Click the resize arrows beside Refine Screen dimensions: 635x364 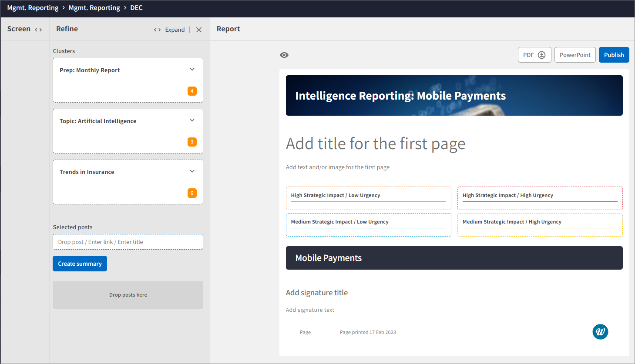coord(157,30)
